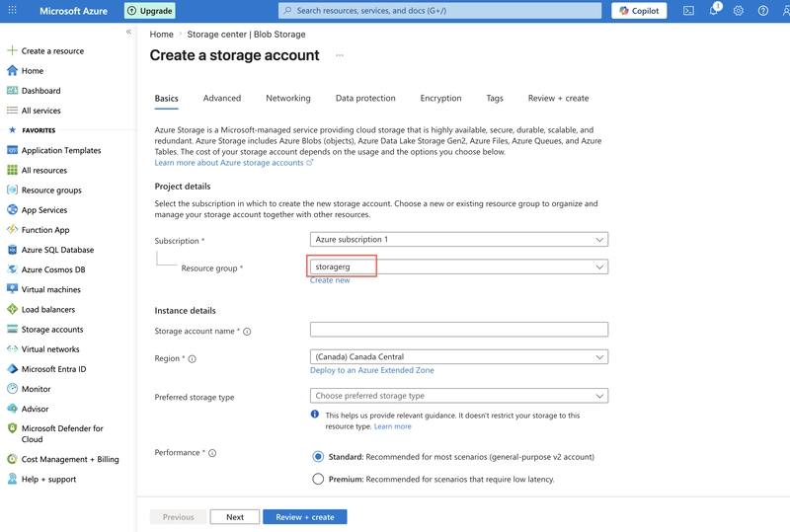Click the Resource groups icon

tap(12, 190)
